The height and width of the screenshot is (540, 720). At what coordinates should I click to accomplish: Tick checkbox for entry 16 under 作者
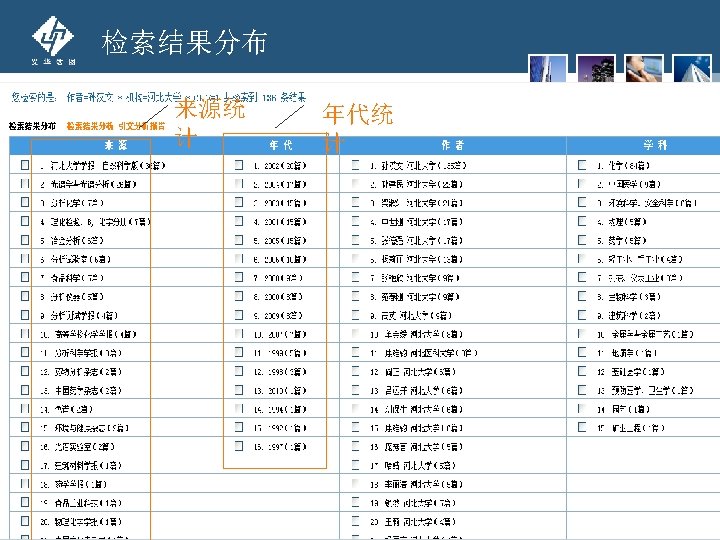pos(355,445)
